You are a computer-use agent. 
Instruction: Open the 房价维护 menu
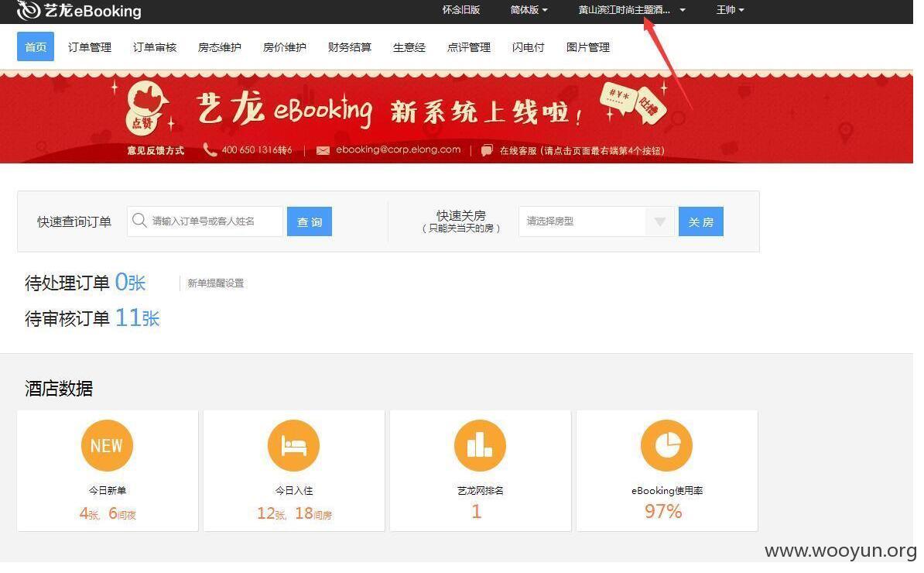[285, 47]
